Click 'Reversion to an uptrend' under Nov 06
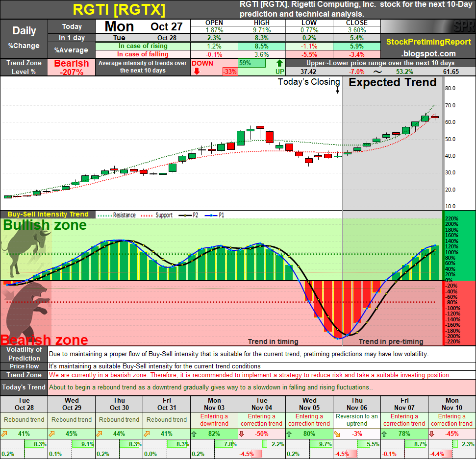Viewport: 476px width, 459px height. tap(357, 420)
